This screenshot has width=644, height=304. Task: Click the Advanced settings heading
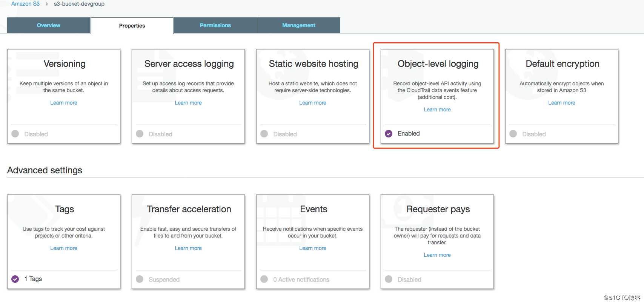click(45, 170)
